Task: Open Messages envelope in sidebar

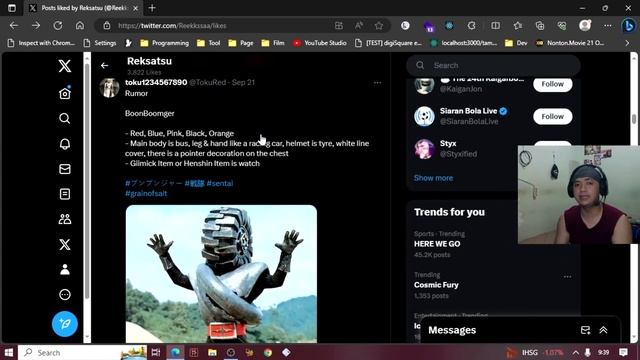Action: pos(64,169)
